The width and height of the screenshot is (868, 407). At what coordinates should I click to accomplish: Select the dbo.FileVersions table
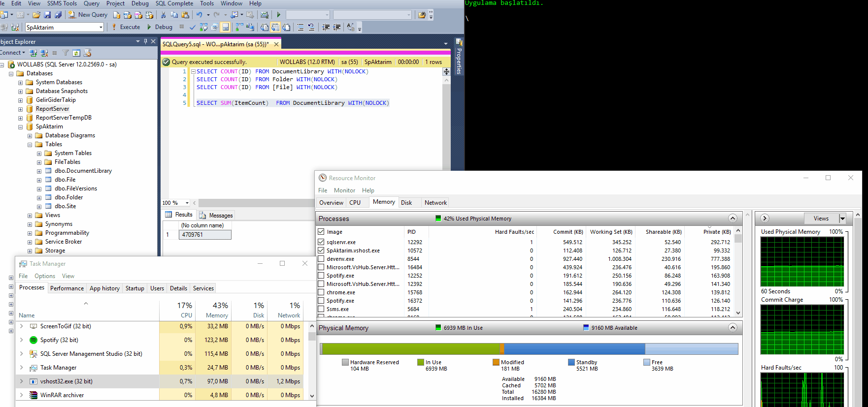[76, 188]
